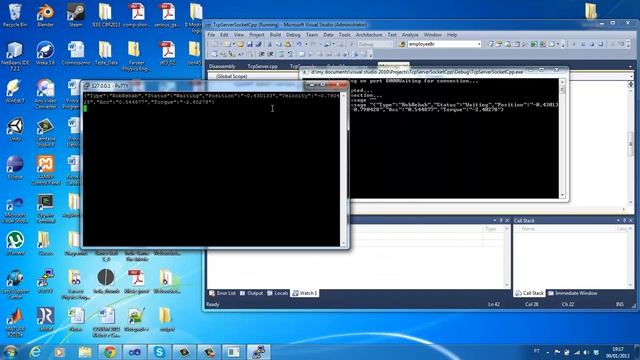Image resolution: width=640 pixels, height=360 pixels.
Task: Select the WinEdt 7 desktop shortcut
Action: 15,91
